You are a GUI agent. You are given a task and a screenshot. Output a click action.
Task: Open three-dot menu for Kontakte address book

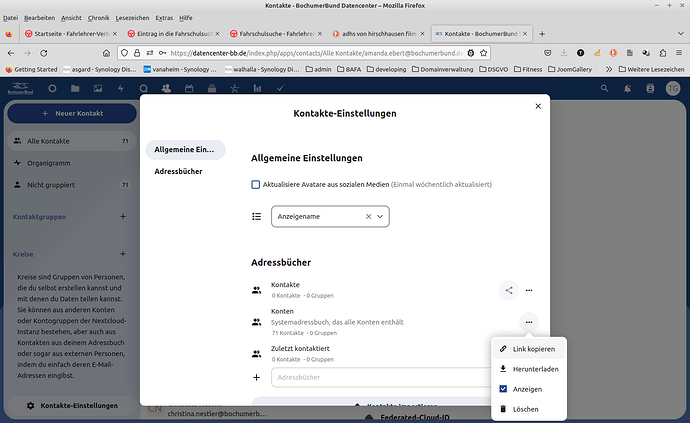click(529, 290)
